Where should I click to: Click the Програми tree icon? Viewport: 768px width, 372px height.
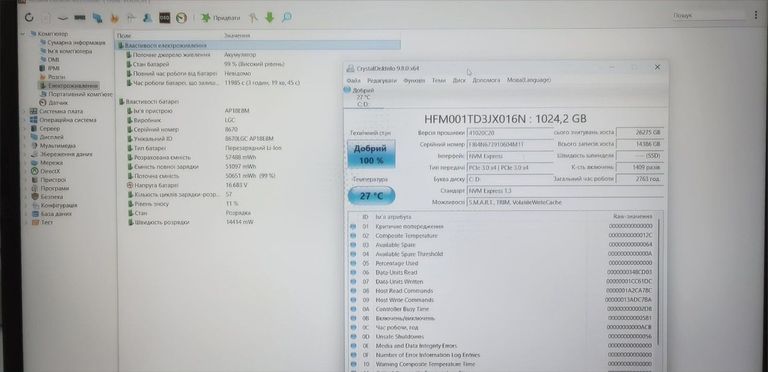pos(34,188)
